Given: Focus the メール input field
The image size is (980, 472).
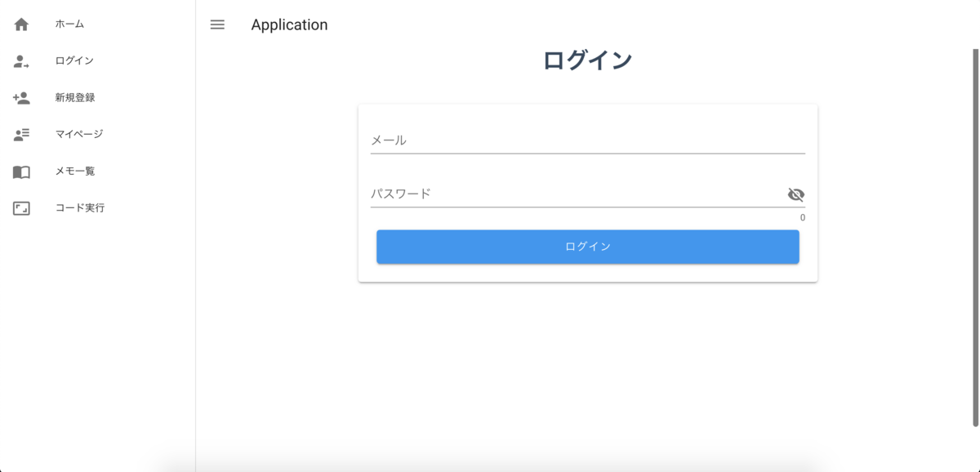Looking at the screenshot, I should click(587, 140).
